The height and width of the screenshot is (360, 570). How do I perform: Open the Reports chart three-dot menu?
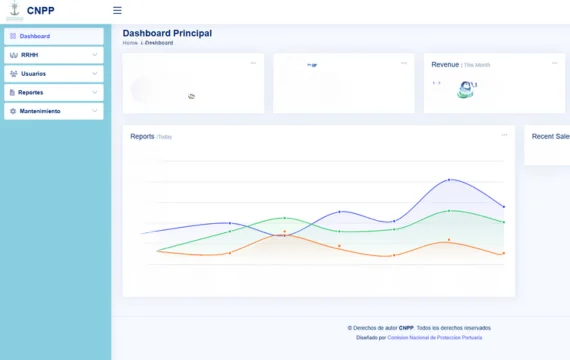click(504, 135)
